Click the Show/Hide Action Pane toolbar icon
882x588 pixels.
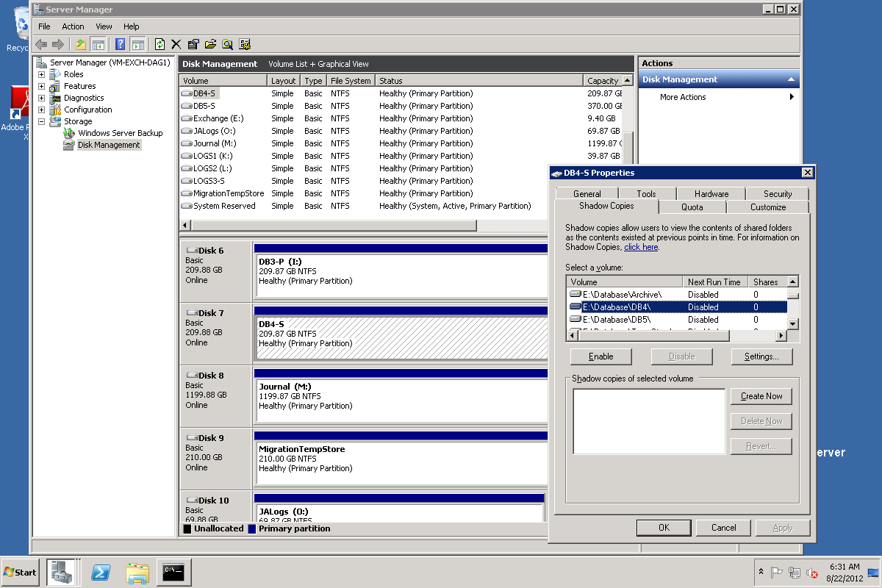click(137, 44)
